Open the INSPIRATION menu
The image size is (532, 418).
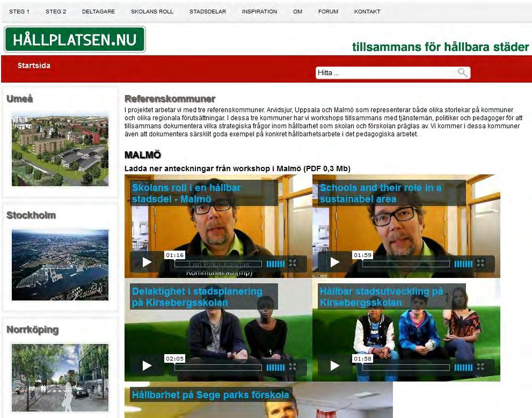tap(259, 11)
